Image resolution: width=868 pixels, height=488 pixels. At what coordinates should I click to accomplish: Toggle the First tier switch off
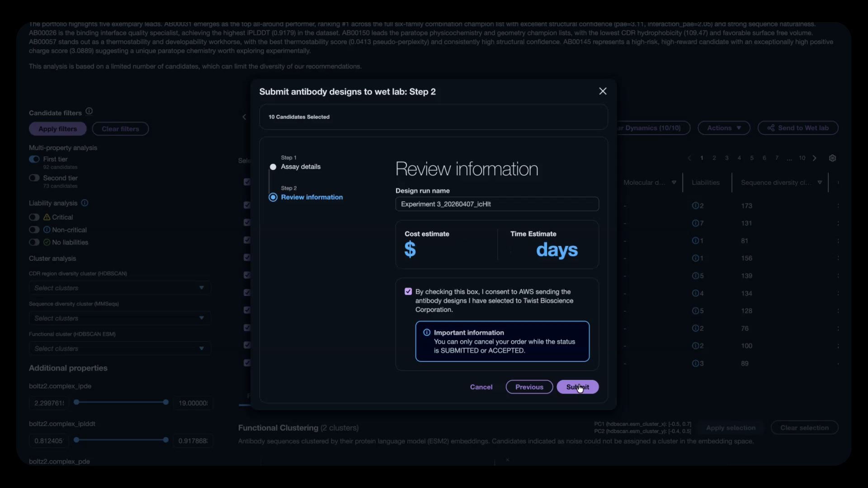pos(34,159)
